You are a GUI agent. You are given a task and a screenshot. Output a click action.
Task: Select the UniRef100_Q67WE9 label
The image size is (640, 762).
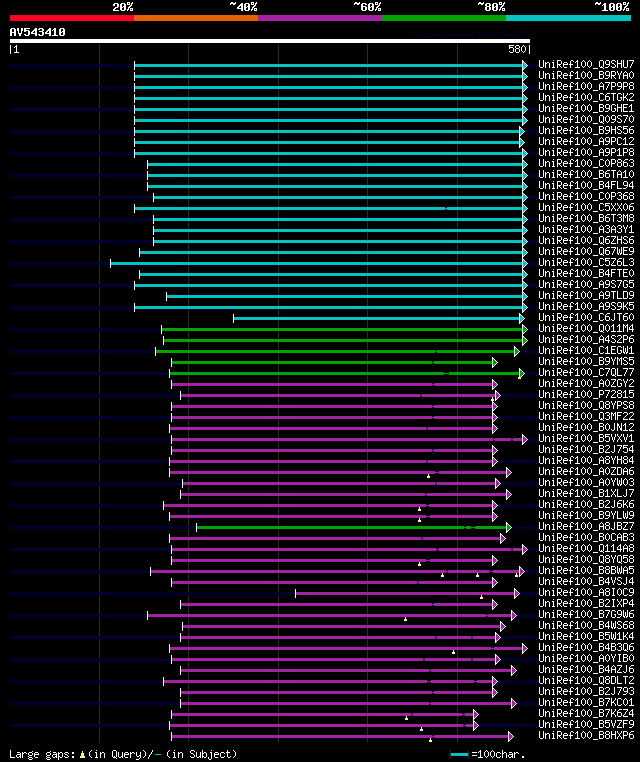click(586, 251)
